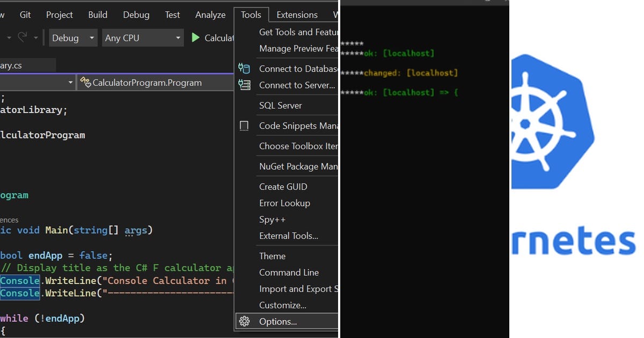Click 'changed: [localhost]' in the terminal

(411, 73)
